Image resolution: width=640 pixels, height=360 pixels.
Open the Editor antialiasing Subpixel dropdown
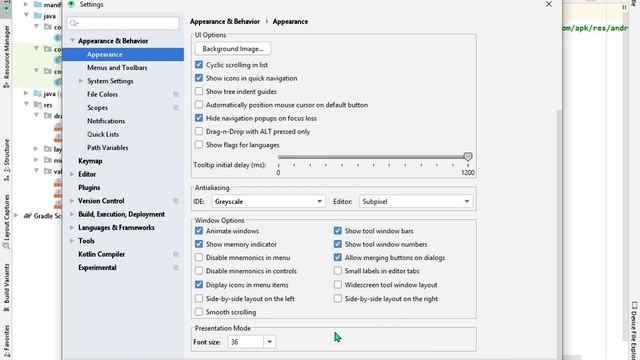pos(416,202)
